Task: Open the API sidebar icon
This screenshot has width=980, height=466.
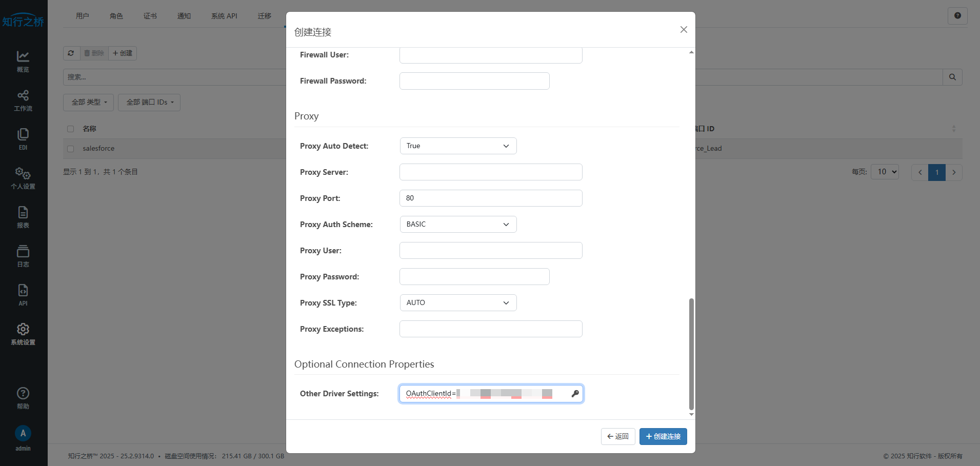Action: point(23,295)
